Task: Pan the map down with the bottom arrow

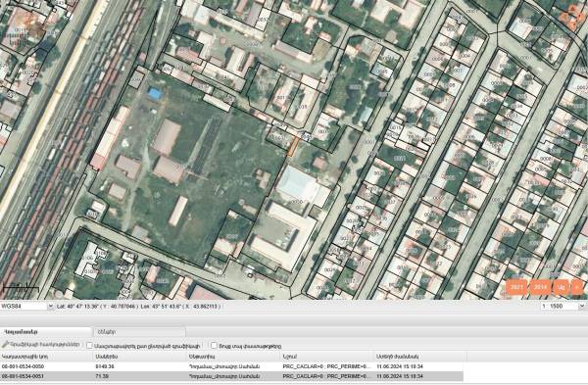Action: [572, 24]
